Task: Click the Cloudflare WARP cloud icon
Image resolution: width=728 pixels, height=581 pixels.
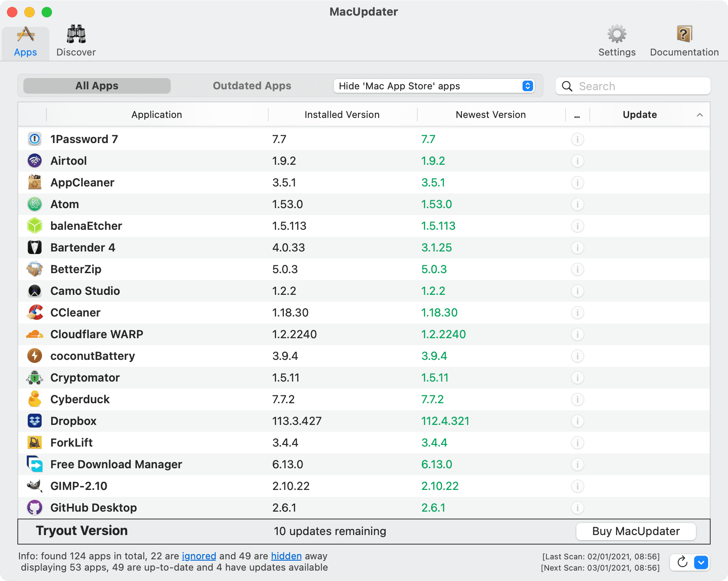Action: click(35, 334)
